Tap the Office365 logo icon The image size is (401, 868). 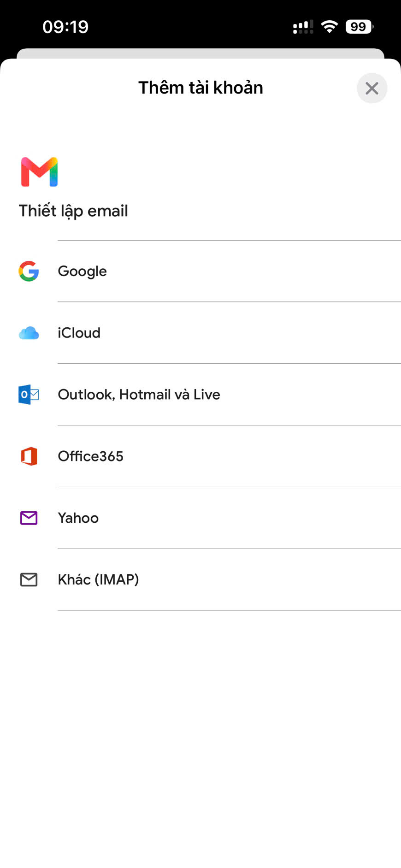[x=29, y=456]
